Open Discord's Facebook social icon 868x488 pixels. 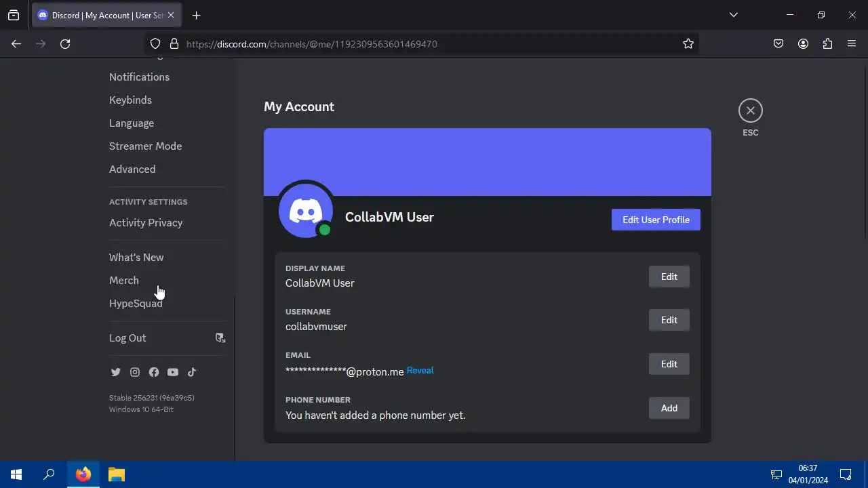tap(154, 372)
